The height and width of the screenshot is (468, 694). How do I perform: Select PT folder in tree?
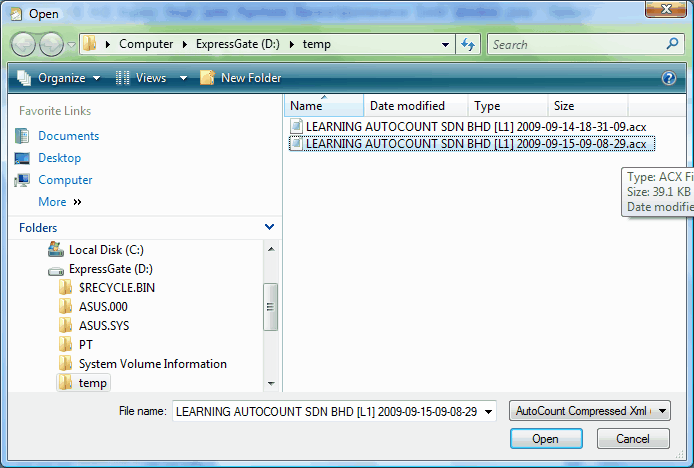(86, 345)
